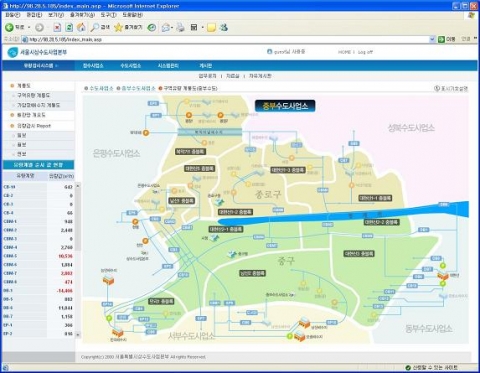The image size is (480, 373).
Task: Open the 즐겨찾기(A) menu
Action: (82, 15)
